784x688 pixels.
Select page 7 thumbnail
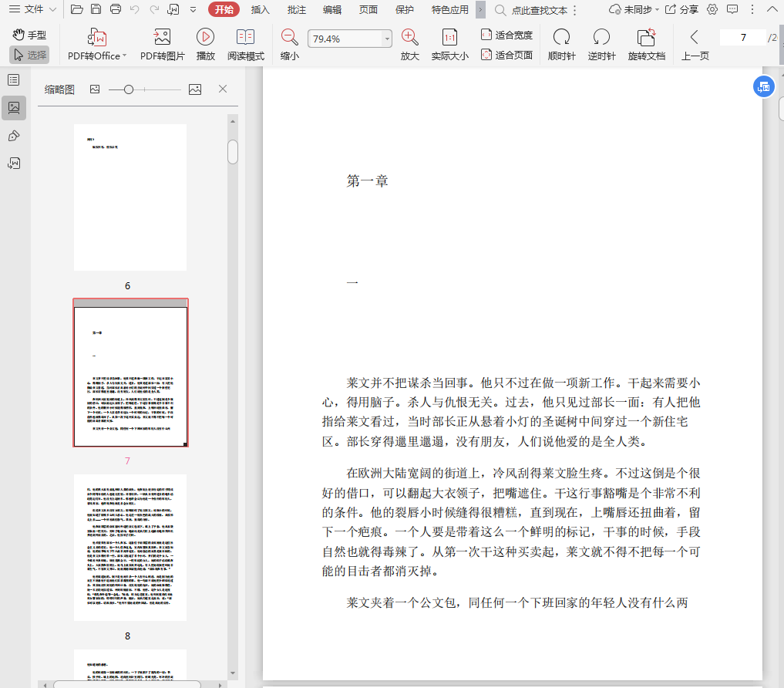[x=130, y=373]
